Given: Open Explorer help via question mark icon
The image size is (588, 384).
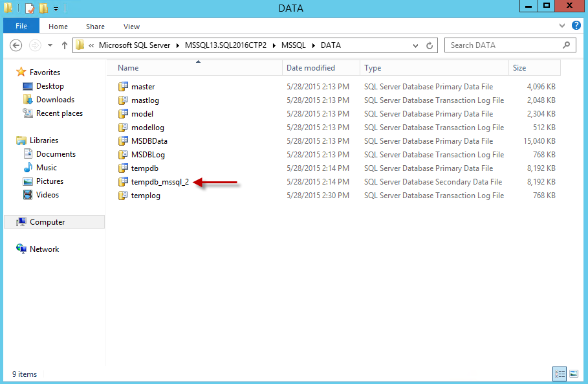Looking at the screenshot, I should tap(576, 27).
